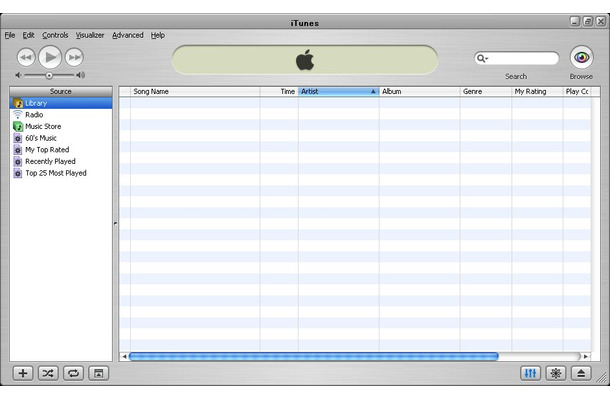Show or hide the artwork panel

point(99,374)
